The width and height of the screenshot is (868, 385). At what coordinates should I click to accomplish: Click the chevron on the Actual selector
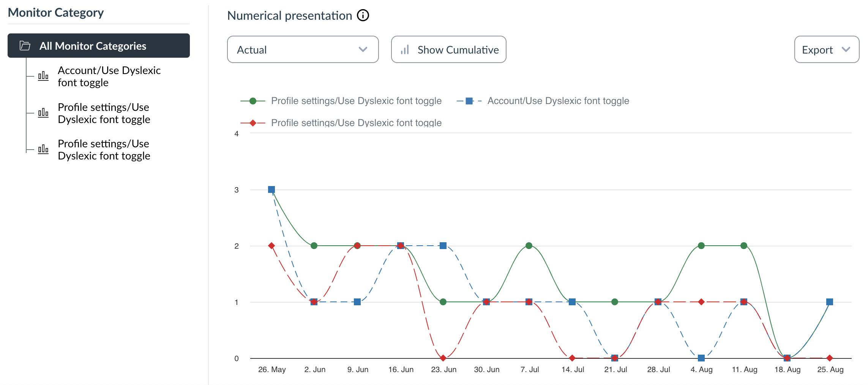click(x=363, y=49)
